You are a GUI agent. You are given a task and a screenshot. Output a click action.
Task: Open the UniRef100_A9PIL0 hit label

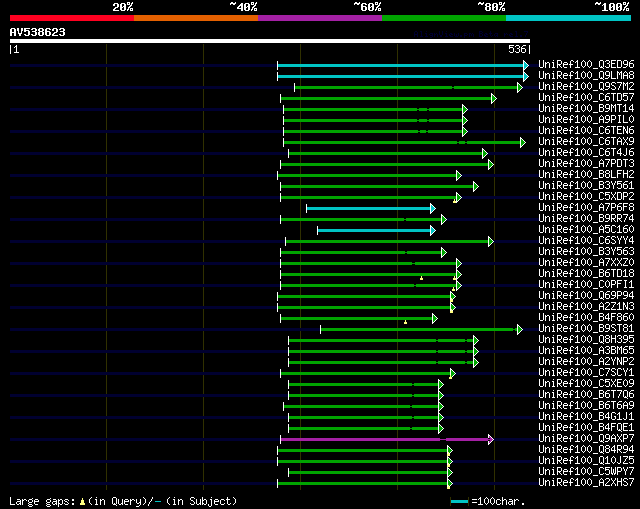[586, 120]
